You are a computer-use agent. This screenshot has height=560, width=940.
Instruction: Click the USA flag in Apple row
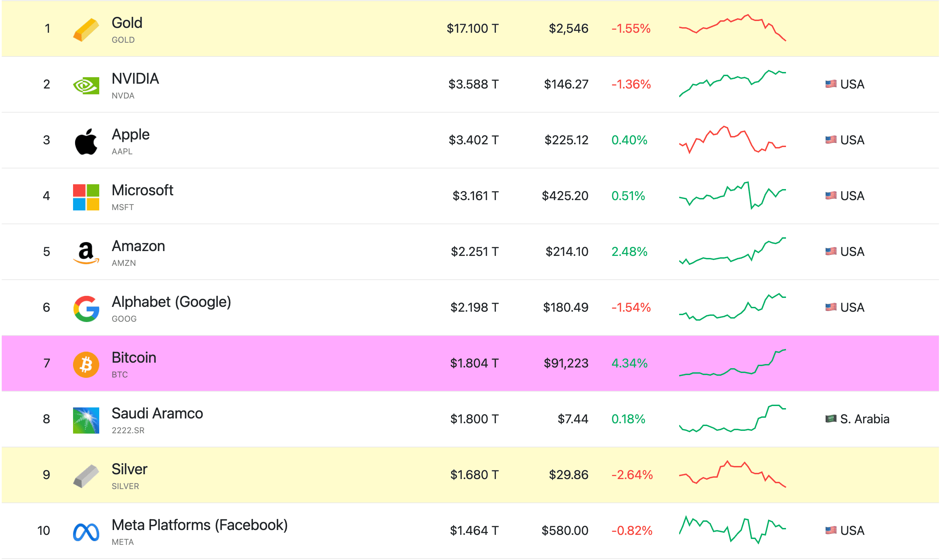click(x=831, y=139)
